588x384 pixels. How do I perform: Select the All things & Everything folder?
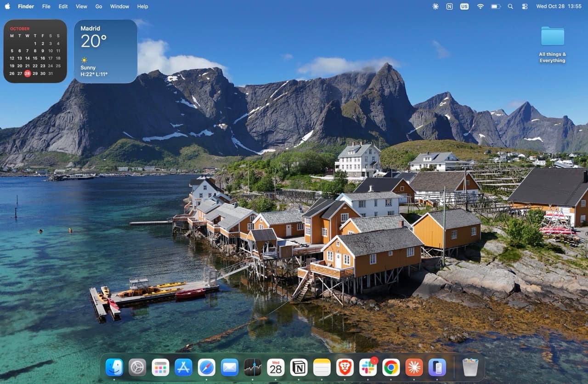pos(553,45)
